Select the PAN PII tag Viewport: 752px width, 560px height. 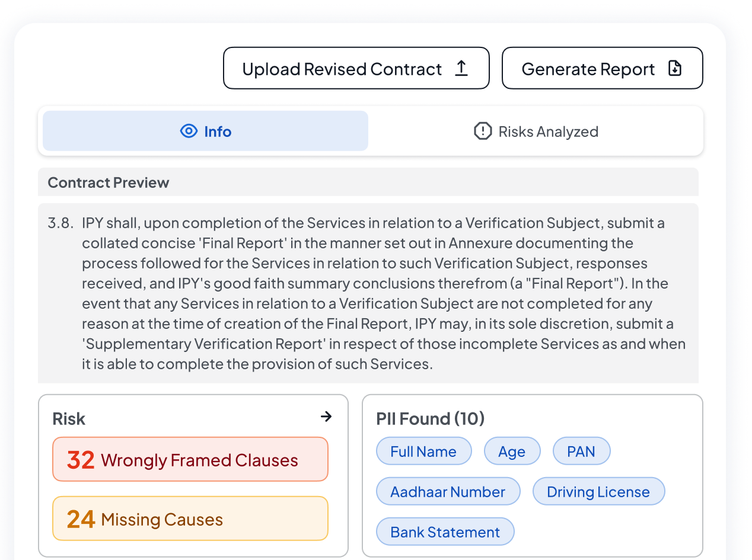[x=581, y=451]
